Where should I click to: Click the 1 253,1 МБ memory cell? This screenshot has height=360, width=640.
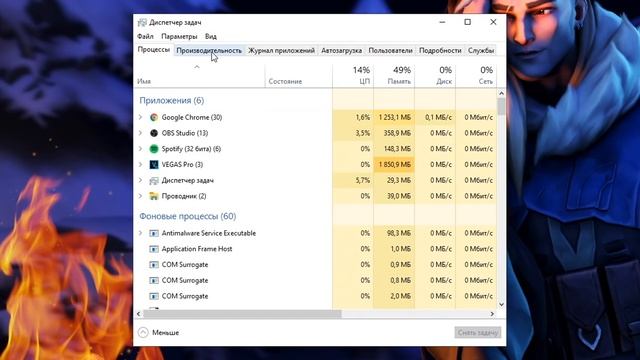[394, 118]
